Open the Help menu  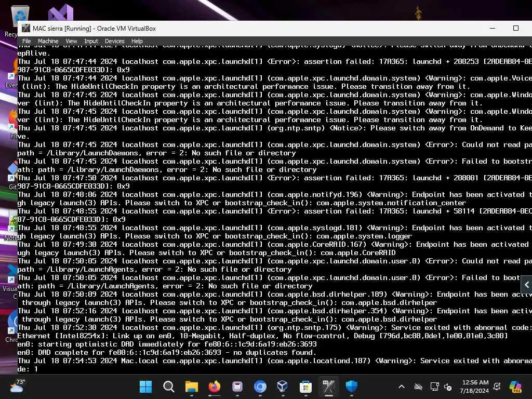tap(137, 41)
